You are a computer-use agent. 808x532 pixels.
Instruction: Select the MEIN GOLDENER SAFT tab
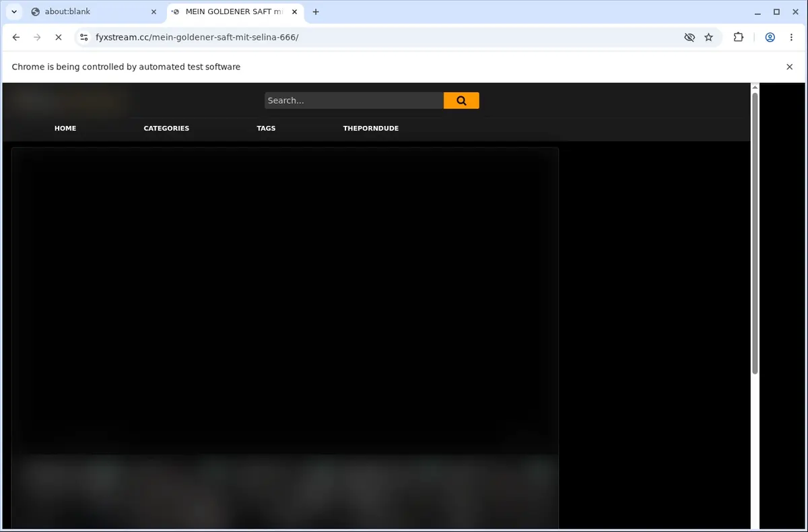coord(235,11)
